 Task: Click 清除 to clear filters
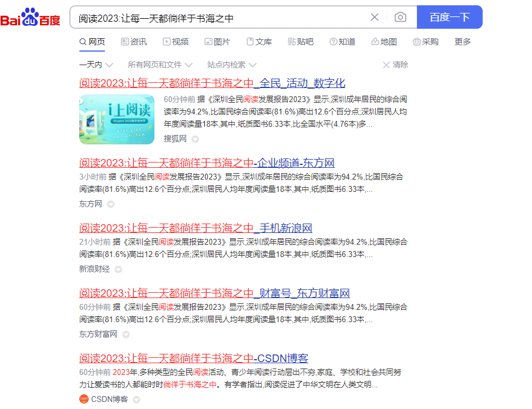tap(396, 65)
